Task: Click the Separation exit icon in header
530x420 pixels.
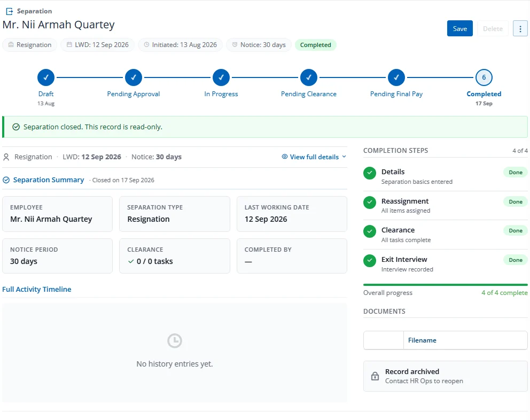Action: point(10,11)
